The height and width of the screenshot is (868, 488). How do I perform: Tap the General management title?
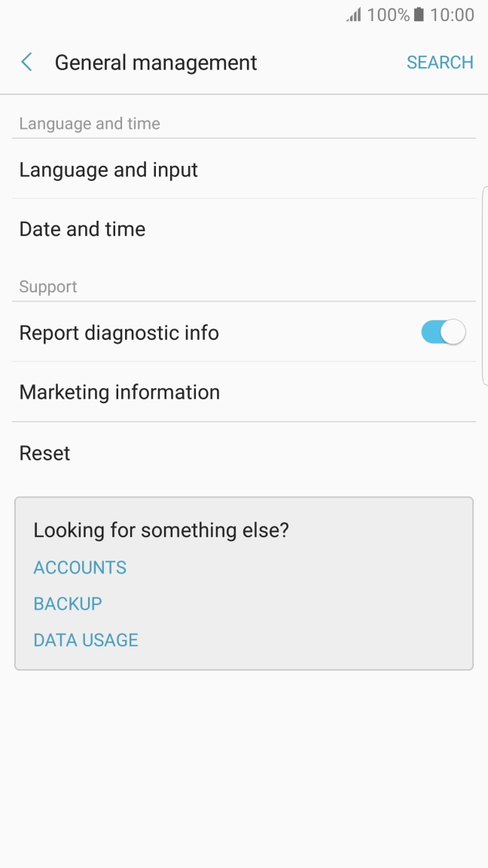click(x=156, y=63)
